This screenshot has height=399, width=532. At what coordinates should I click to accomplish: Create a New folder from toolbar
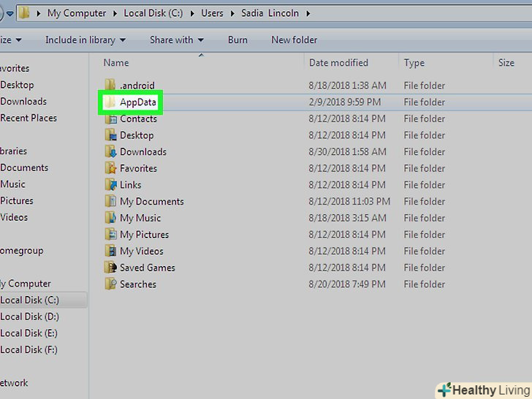point(294,40)
